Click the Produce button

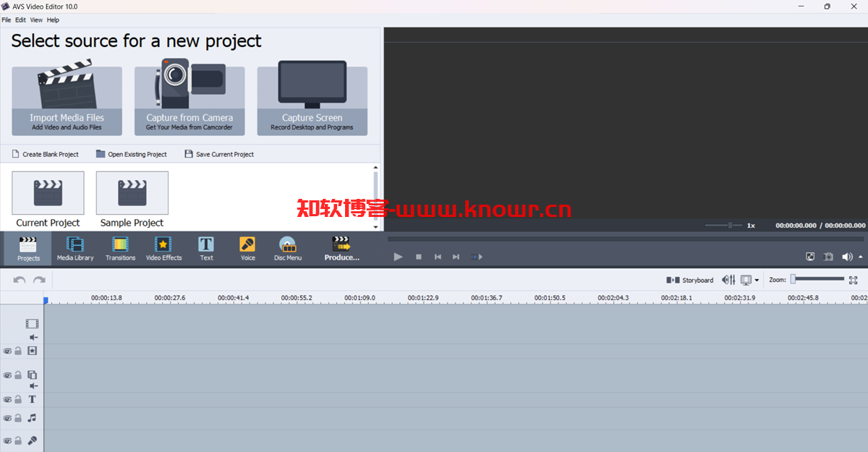(x=341, y=248)
